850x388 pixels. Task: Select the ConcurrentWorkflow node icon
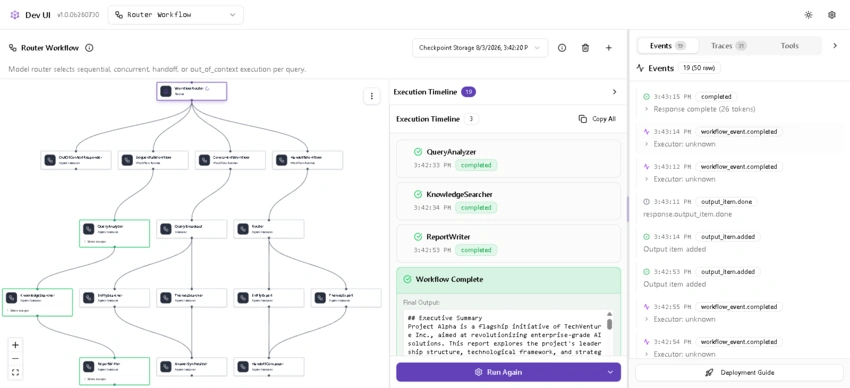coord(204,160)
